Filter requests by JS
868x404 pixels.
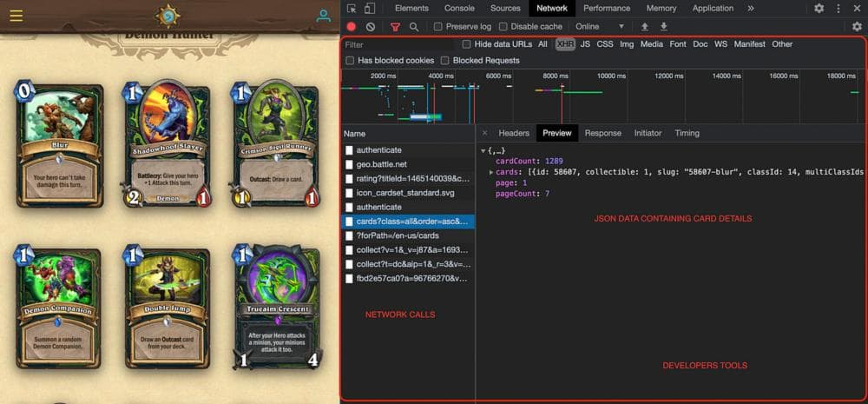(585, 44)
